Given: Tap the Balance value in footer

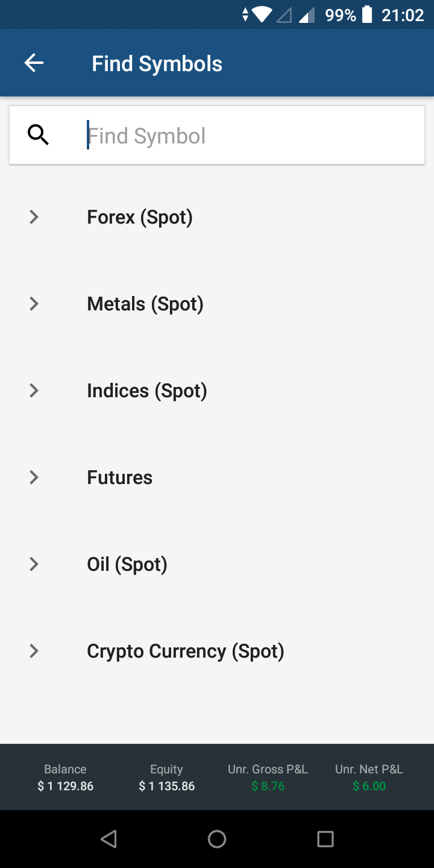Looking at the screenshot, I should click(x=65, y=786).
